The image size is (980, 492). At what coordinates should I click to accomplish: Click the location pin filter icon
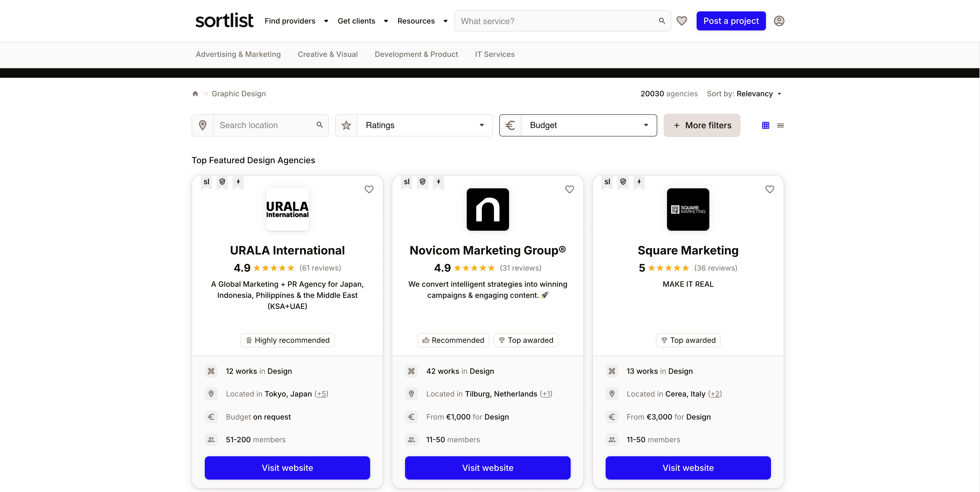tap(203, 125)
